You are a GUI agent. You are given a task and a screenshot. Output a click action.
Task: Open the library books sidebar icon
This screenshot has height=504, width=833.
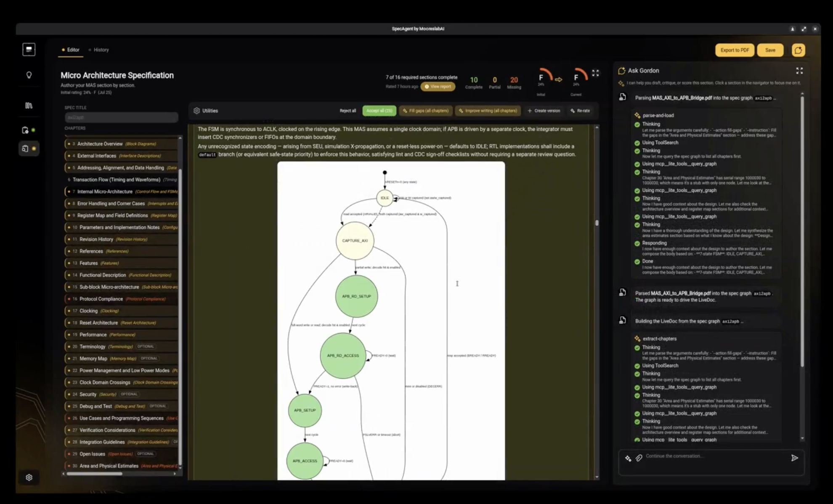(x=29, y=106)
